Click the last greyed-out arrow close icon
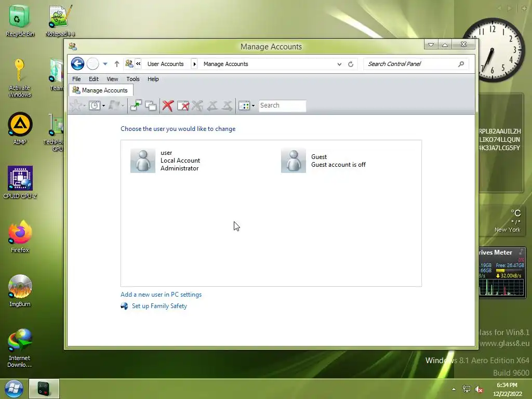Screen dimensions: 532x399 coord(227,105)
